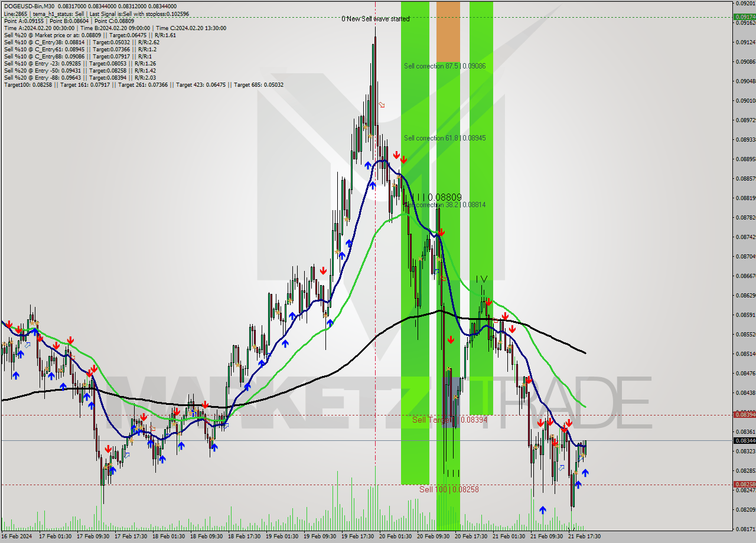
Task: Click the 'Sell %10 @ C_Entry61: 0.08945' line
Action: pyautogui.click(x=80, y=49)
